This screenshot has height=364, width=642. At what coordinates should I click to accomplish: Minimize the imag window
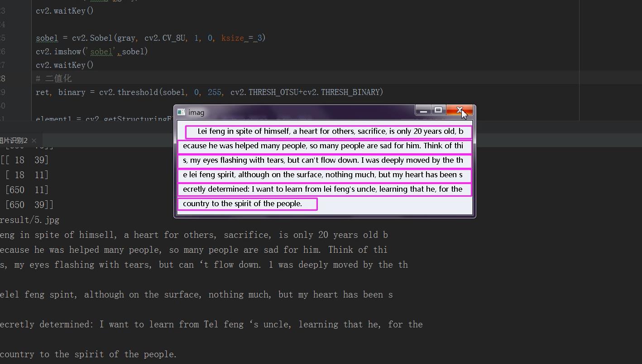pos(423,110)
